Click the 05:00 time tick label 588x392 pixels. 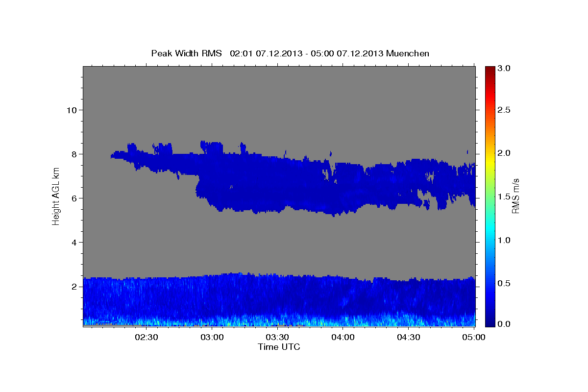pos(474,337)
